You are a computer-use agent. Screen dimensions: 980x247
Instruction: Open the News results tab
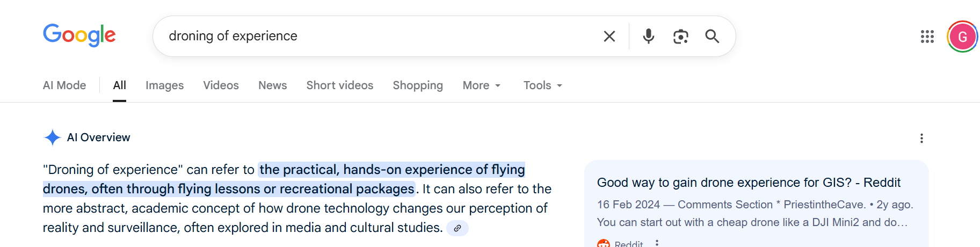[272, 85]
